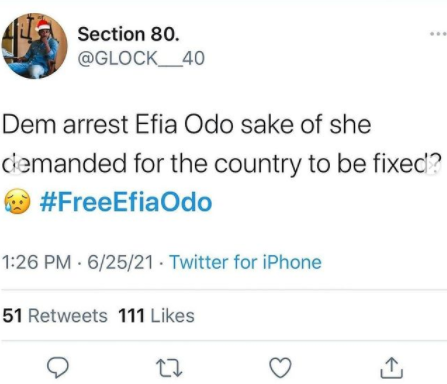Viewport: 447px width, 384px height.
Task: Open the #FreeEfiaOdo hashtag
Action: click(126, 202)
